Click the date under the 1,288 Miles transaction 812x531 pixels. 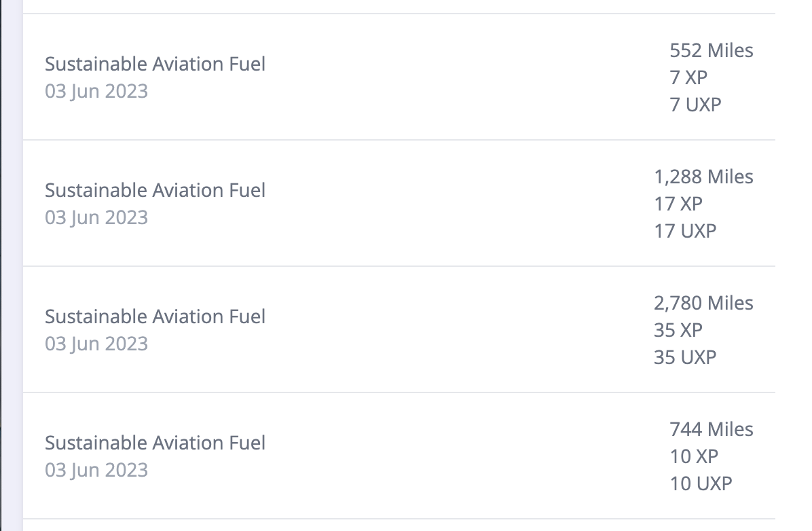click(x=96, y=217)
